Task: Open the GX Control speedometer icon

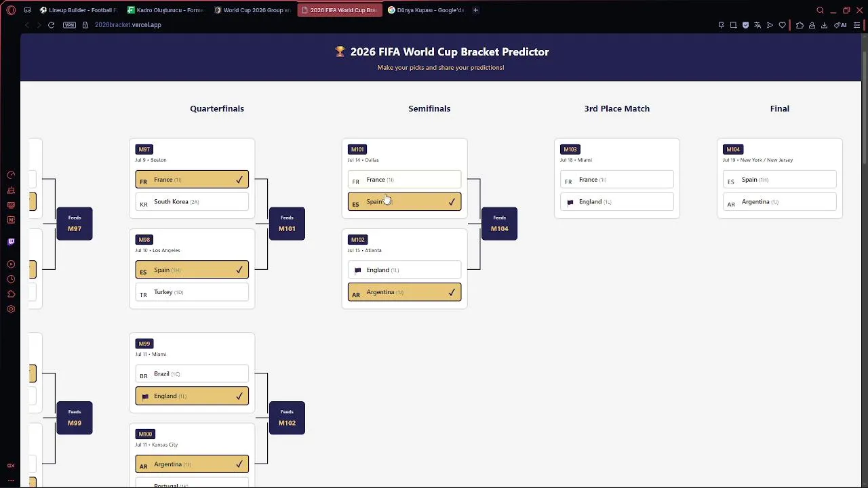Action: tap(11, 175)
